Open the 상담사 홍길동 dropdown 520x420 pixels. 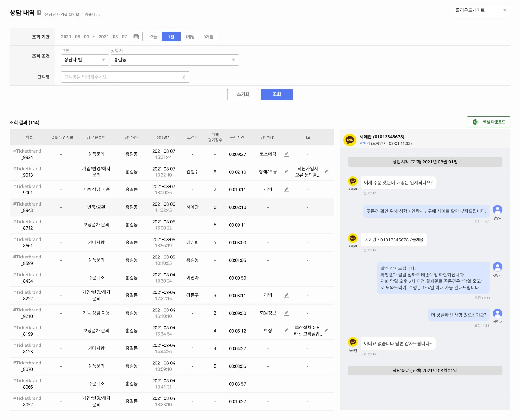[175, 60]
